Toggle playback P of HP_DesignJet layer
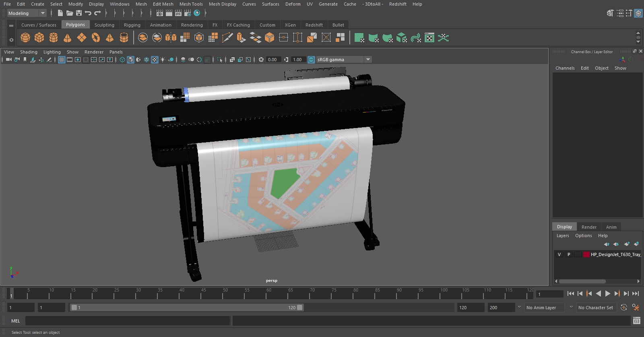 [569, 254]
